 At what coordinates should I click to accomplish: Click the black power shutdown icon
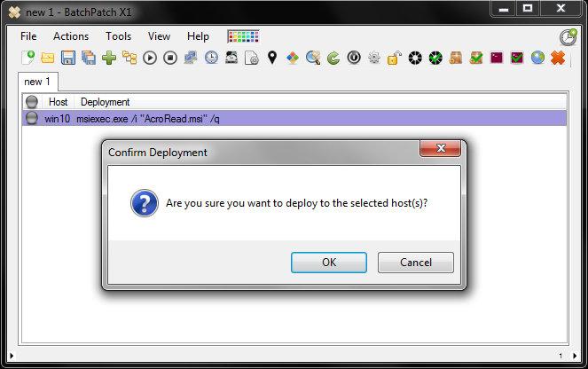[354, 58]
